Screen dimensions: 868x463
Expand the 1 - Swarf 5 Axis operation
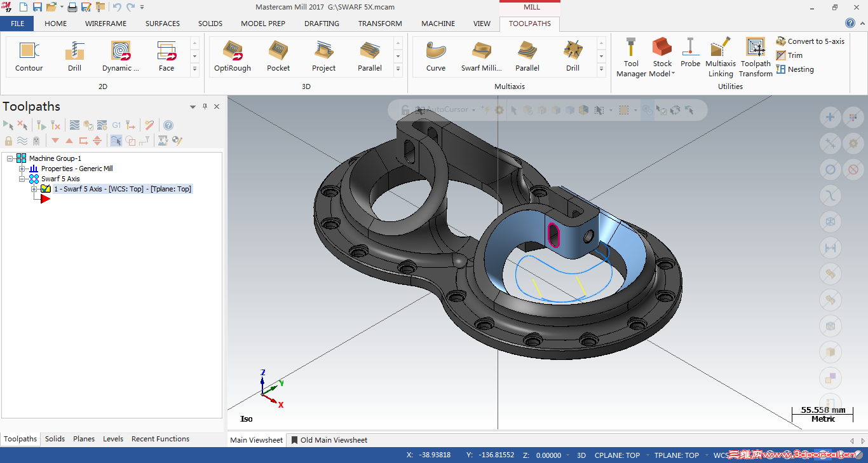tap(34, 189)
